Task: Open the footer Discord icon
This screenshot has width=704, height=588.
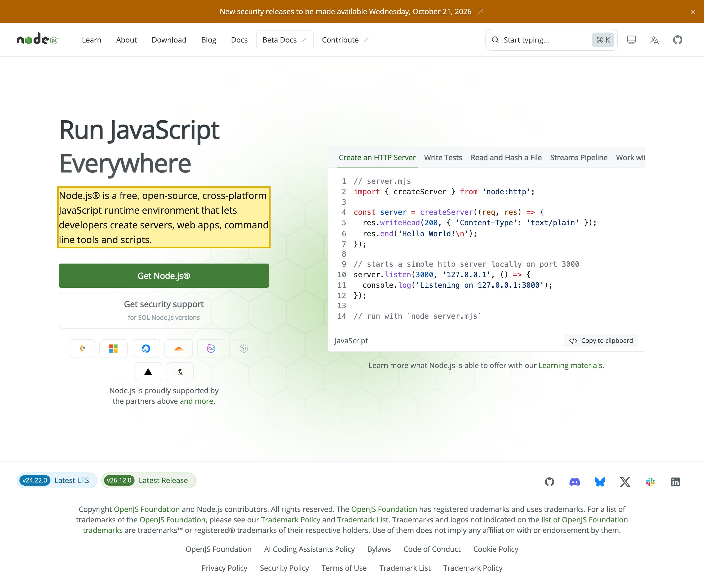Action: [x=574, y=482]
